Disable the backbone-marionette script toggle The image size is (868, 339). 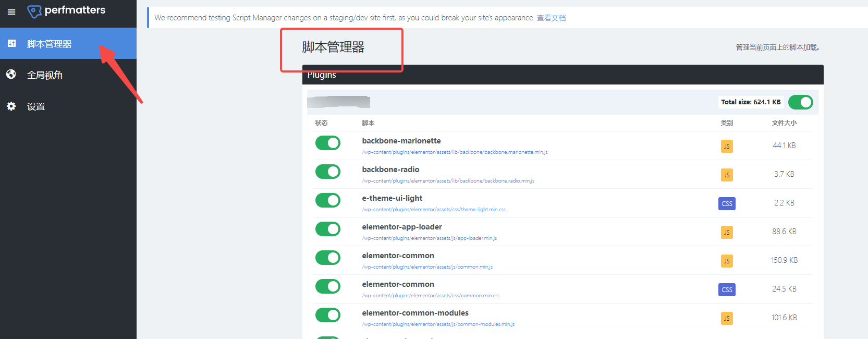point(327,143)
